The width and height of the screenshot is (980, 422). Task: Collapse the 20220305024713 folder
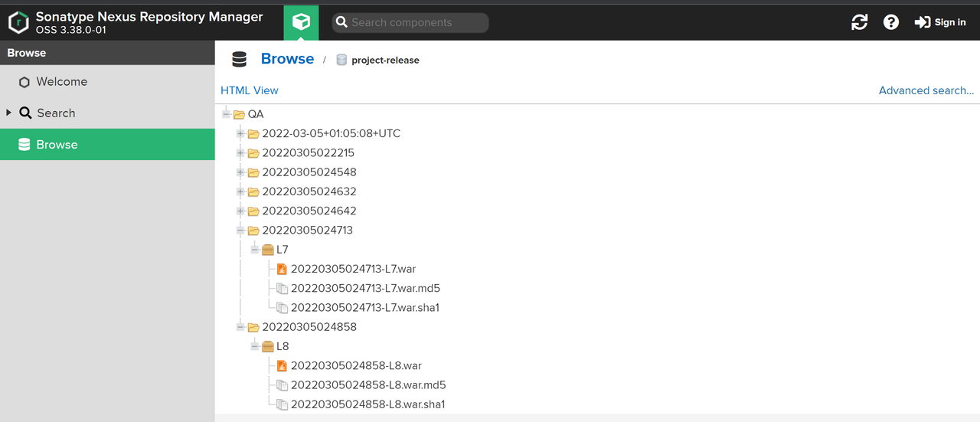(x=240, y=230)
